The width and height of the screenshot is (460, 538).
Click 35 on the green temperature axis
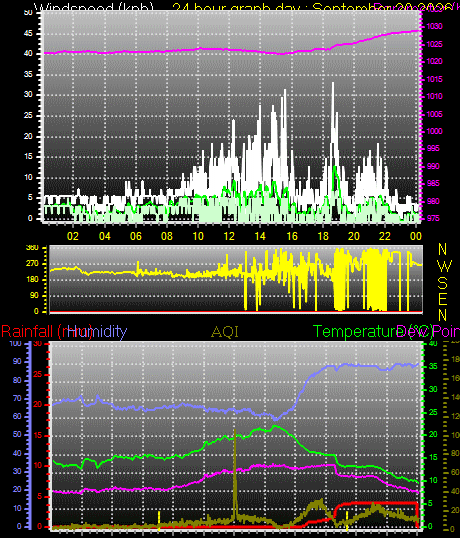pyautogui.click(x=433, y=366)
